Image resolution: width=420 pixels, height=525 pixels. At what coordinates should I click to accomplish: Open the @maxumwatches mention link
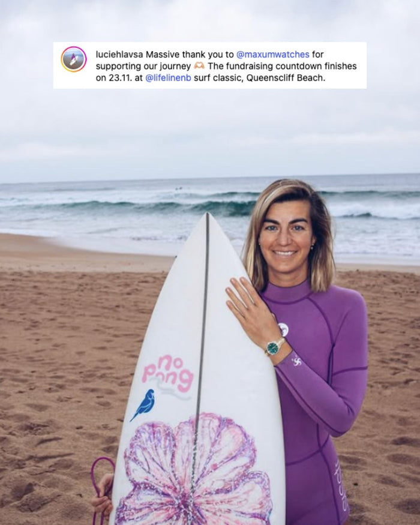click(272, 54)
